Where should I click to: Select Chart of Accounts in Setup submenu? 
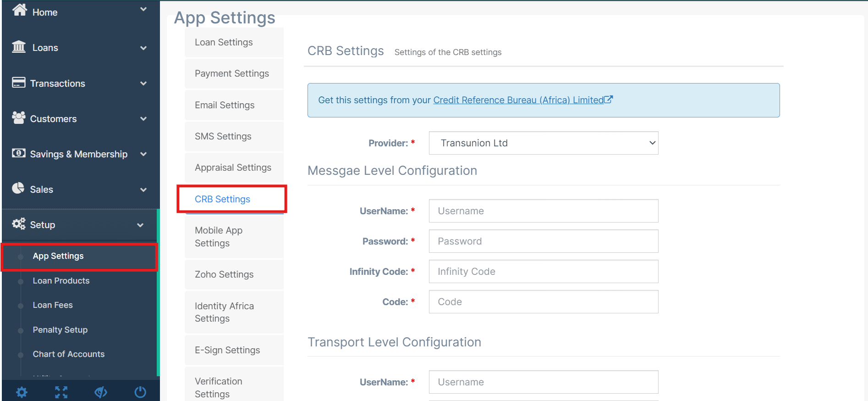(x=69, y=354)
